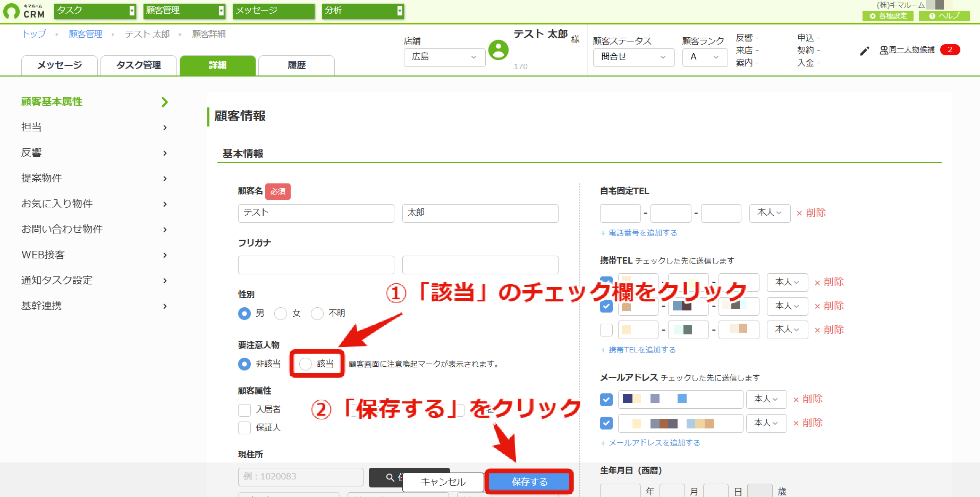
Task: Open the 提案物件 sidebar section
Action: (x=95, y=179)
